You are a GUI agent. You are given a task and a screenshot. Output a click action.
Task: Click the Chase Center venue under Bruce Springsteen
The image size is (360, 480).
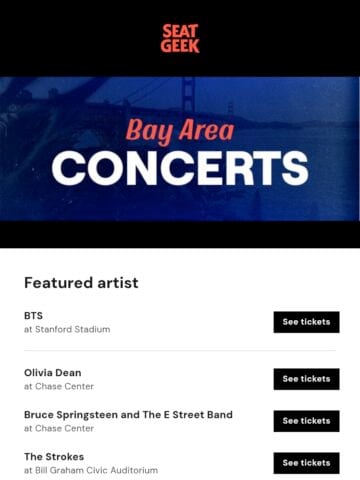tap(59, 428)
